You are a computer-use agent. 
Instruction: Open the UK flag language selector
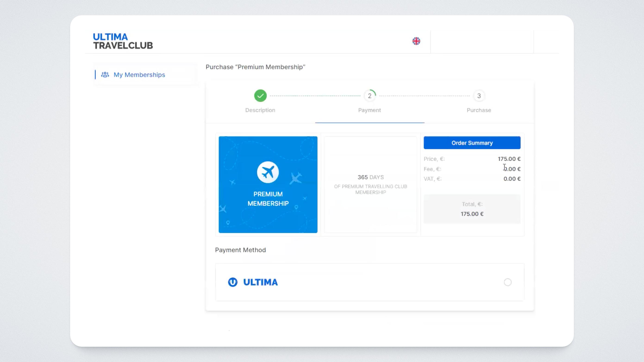(x=416, y=41)
